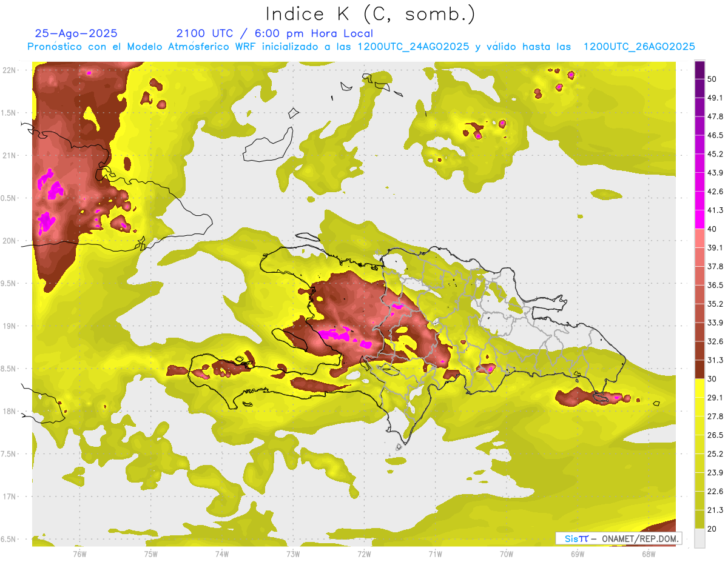Click the colorbar value label '41.3'
Screen dimensions: 728x562
click(x=715, y=210)
